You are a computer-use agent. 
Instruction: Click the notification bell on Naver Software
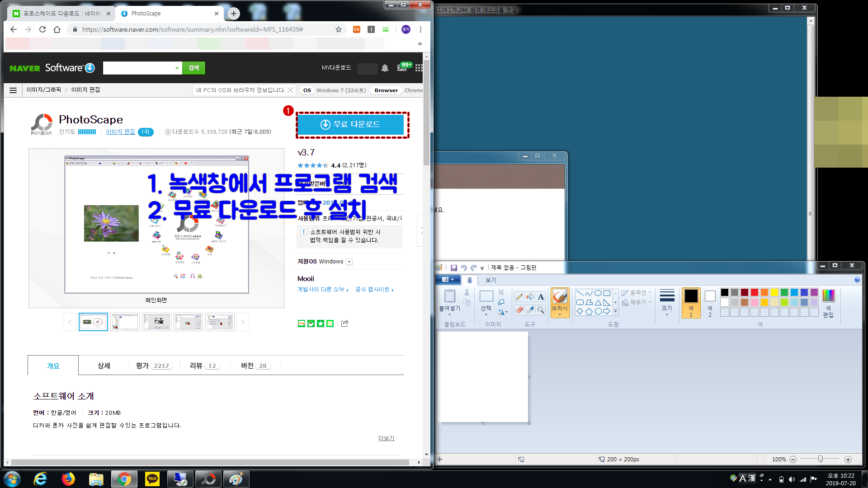[385, 68]
